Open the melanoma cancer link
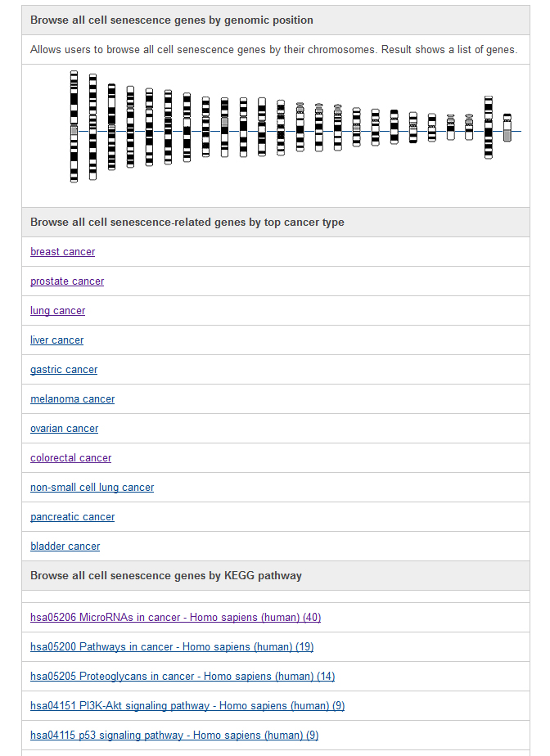550x756 pixels. pos(72,398)
